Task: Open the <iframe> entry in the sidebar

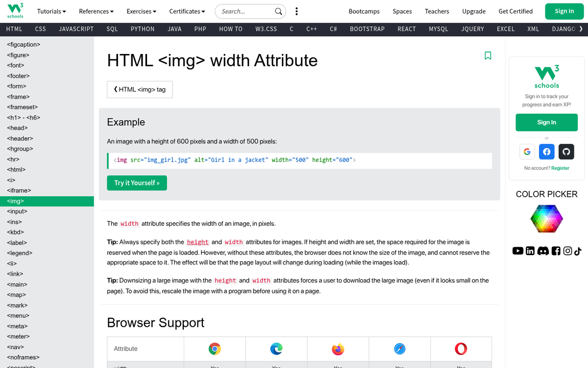Action: pos(19,190)
